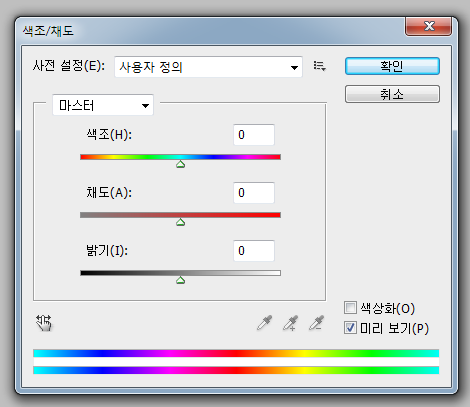Open the 사전 설정 preset dropdown
The width and height of the screenshot is (470, 407).
[208, 67]
